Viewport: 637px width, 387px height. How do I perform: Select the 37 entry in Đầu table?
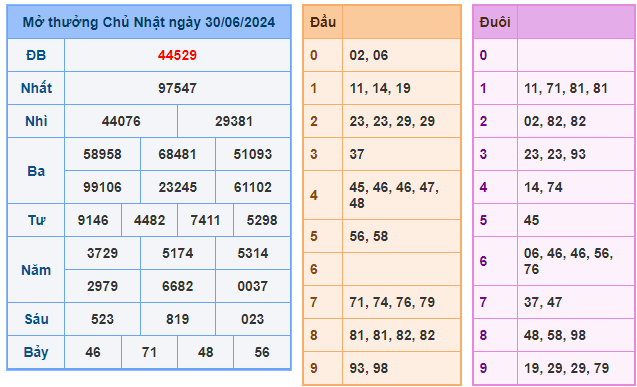tap(357, 154)
